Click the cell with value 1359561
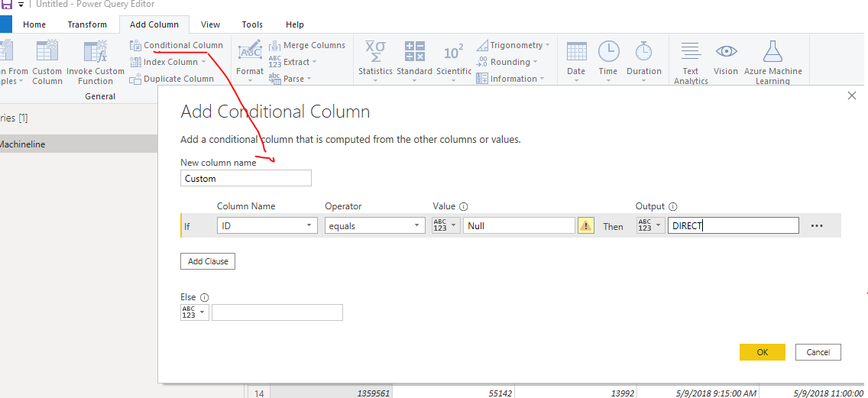The image size is (868, 398). coord(331,393)
